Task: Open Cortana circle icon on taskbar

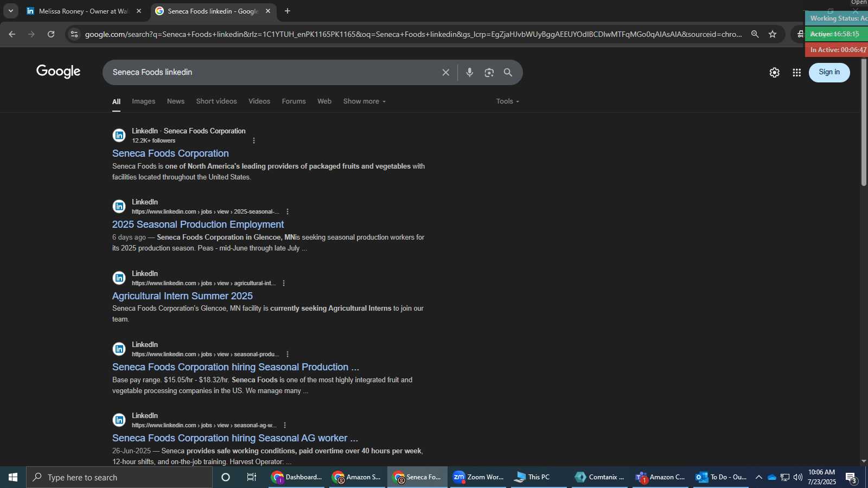Action: (x=226, y=477)
